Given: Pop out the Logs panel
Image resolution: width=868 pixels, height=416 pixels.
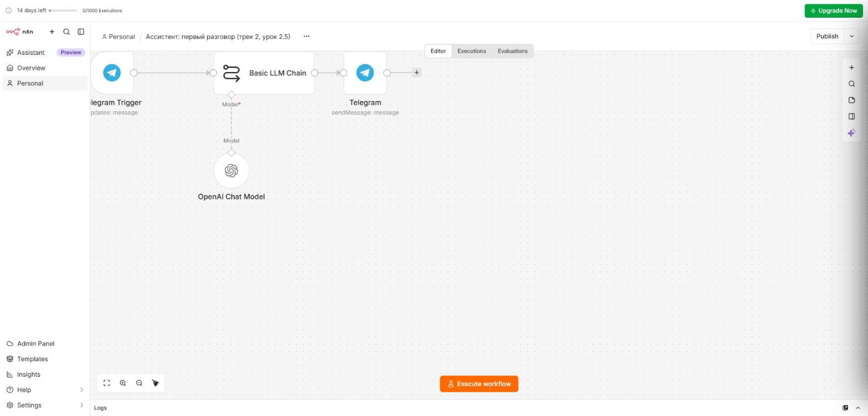Looking at the screenshot, I should click(845, 408).
